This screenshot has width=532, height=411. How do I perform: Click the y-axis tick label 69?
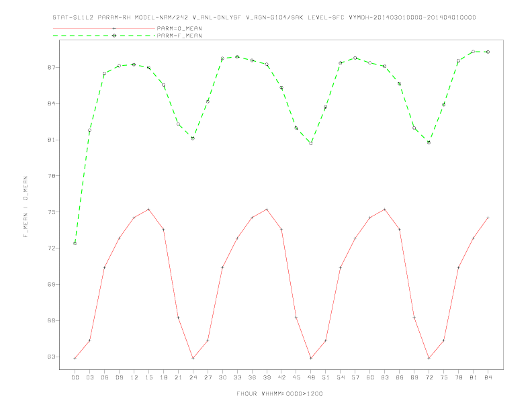51,285
